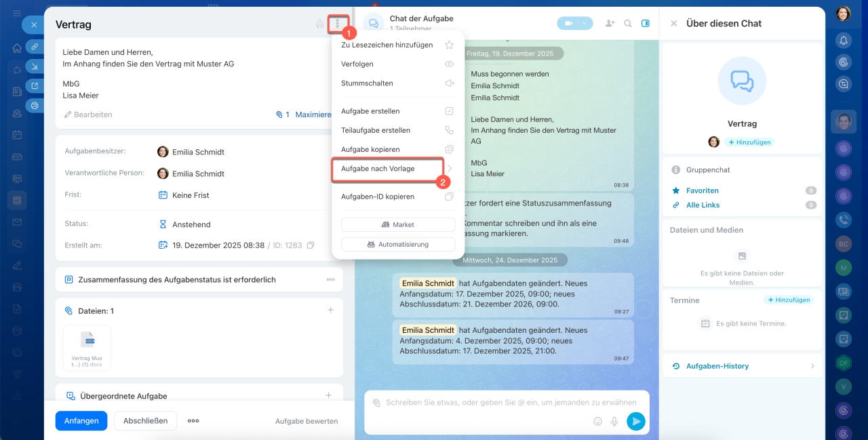This screenshot has height=440, width=868.
Task: Click the Abschließen button
Action: 145,420
